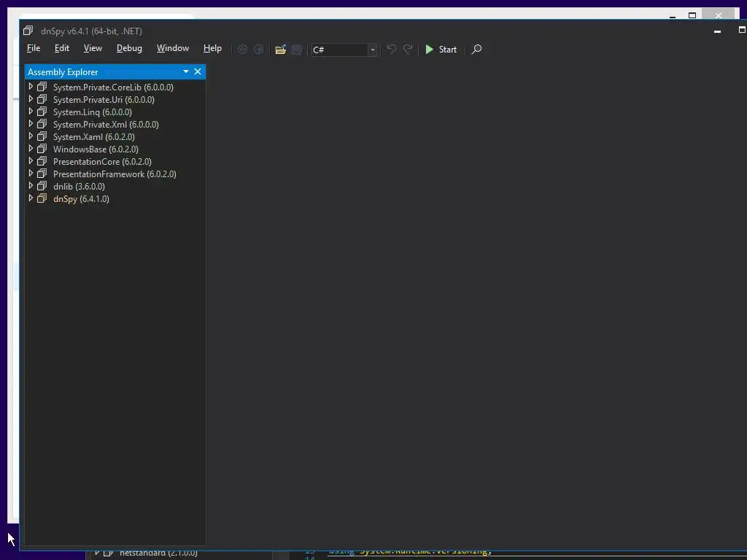Viewport: 747px width, 560px height.
Task: Click the System.Linq assembly icon
Action: click(x=42, y=112)
